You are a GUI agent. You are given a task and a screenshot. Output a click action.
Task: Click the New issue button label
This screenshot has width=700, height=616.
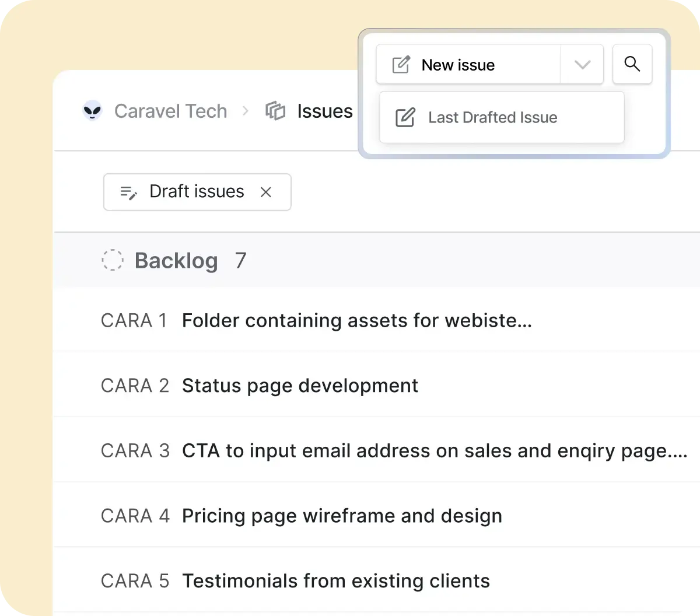(x=458, y=65)
